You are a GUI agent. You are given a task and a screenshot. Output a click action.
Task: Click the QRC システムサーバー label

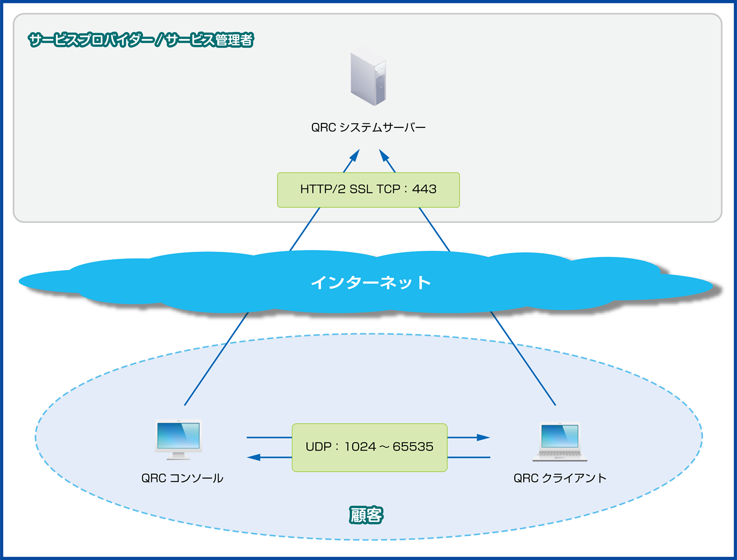(368, 128)
